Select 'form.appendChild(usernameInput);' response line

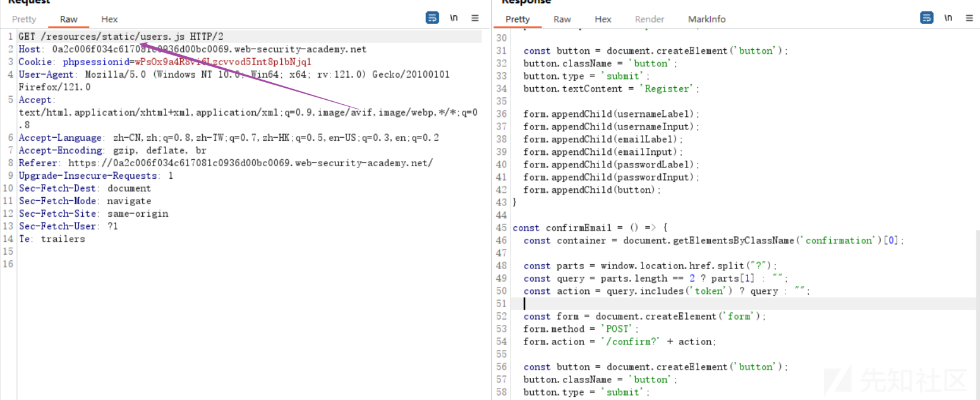pyautogui.click(x=612, y=126)
